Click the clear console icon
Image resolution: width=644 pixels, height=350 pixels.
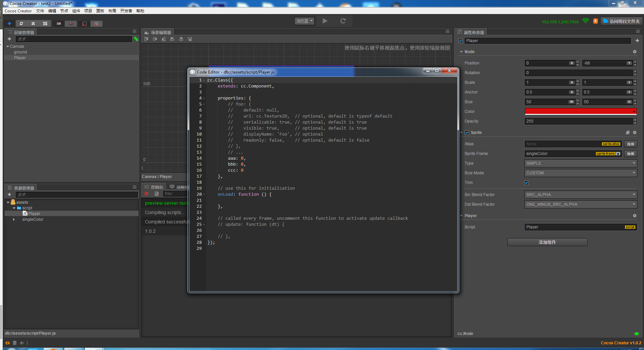(147, 194)
